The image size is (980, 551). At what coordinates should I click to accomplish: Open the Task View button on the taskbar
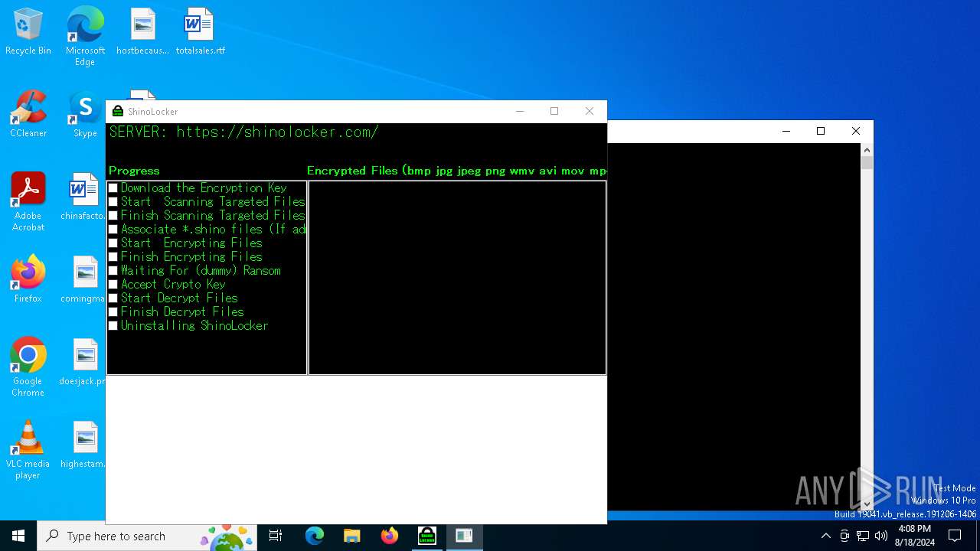pyautogui.click(x=276, y=536)
